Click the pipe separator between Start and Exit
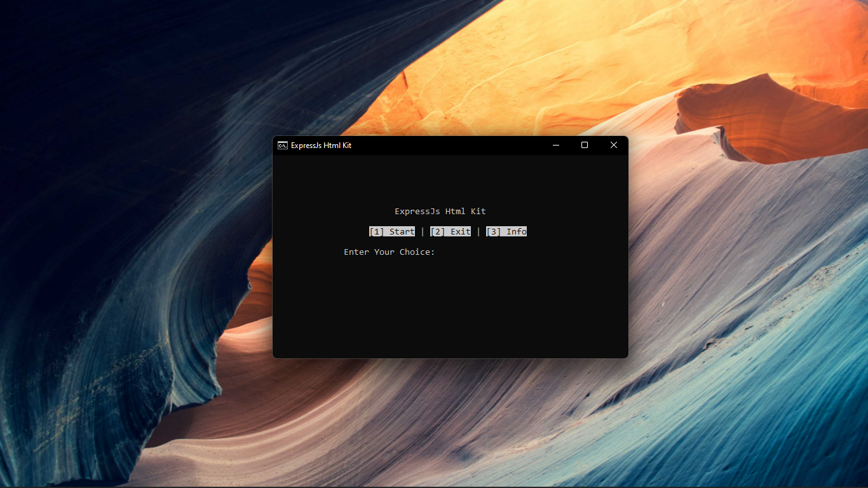 [423, 231]
